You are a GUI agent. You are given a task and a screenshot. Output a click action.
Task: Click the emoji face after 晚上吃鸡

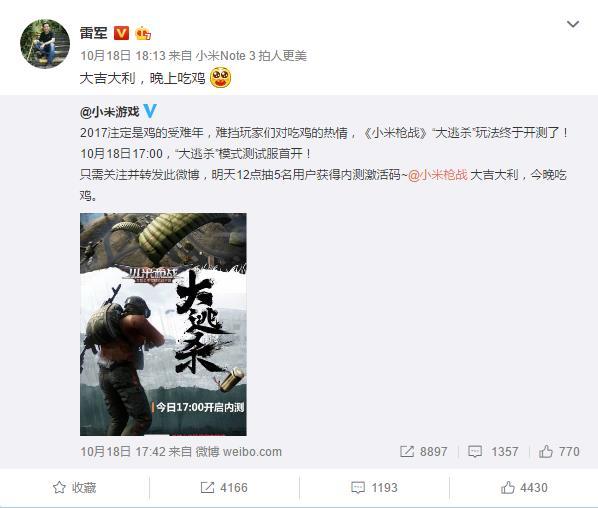(x=221, y=77)
